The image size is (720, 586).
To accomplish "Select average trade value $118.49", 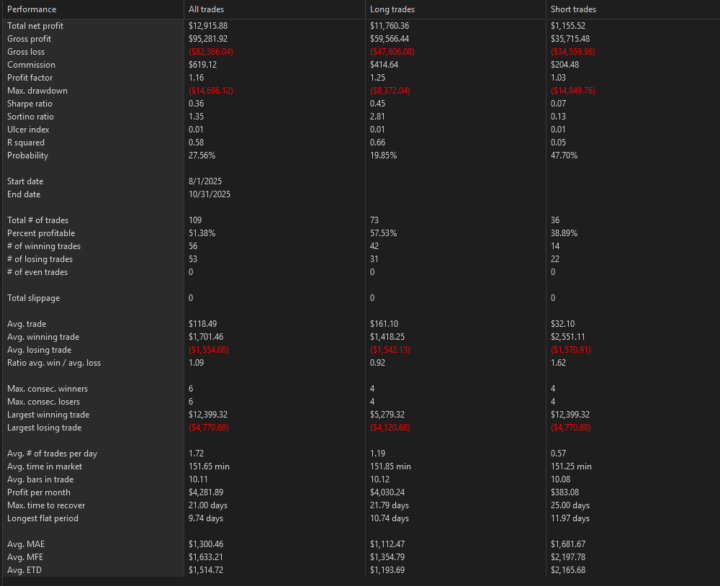I will click(202, 324).
